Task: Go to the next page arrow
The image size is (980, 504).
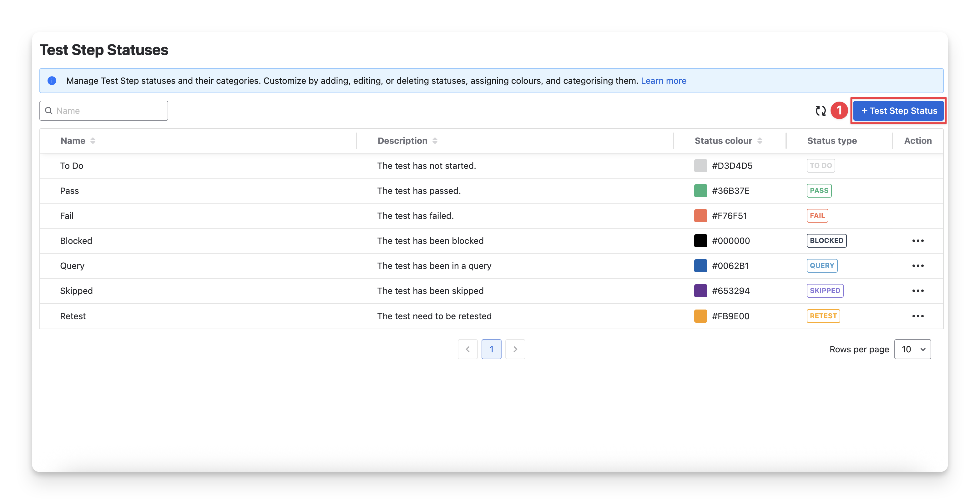Action: point(515,349)
